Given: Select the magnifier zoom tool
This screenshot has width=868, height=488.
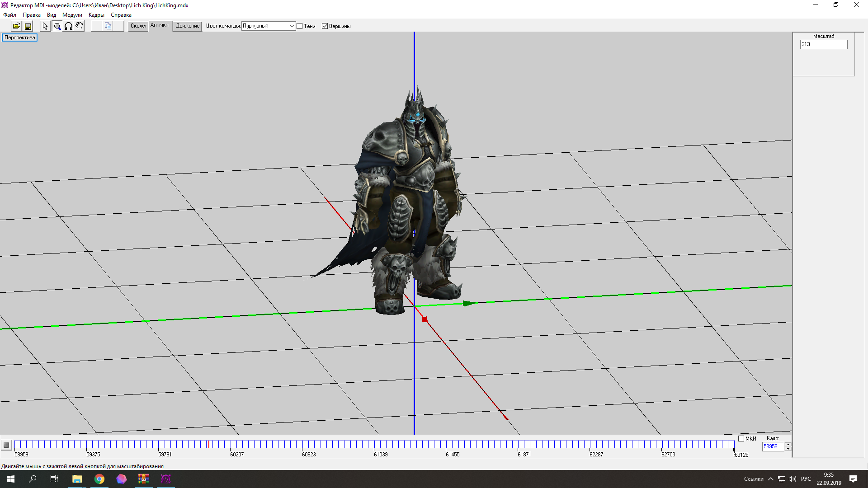Looking at the screenshot, I should coord(57,26).
